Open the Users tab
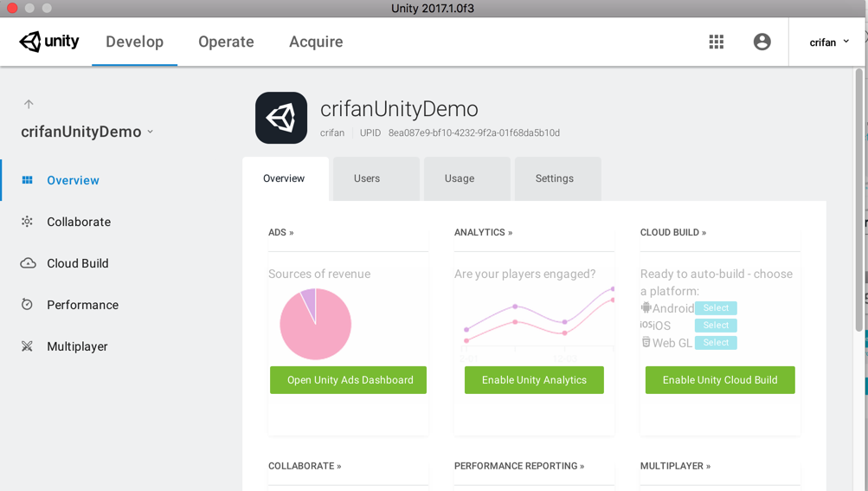The height and width of the screenshot is (491, 868). [x=376, y=178]
